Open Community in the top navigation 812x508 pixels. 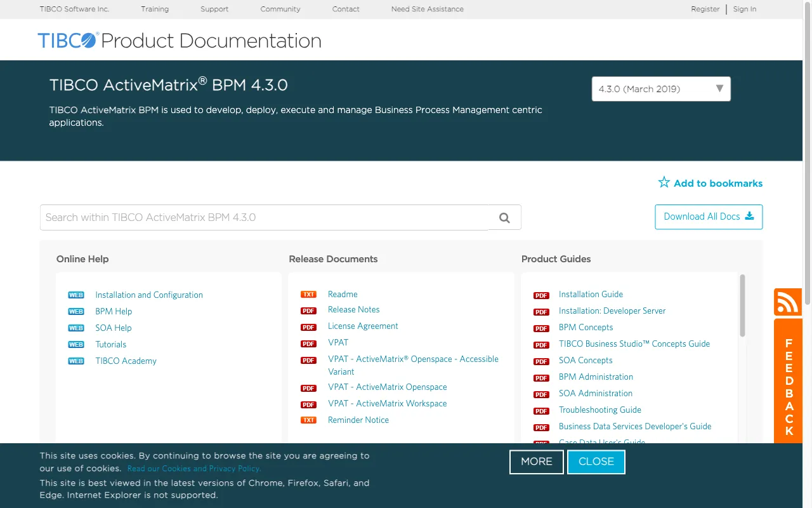point(280,9)
